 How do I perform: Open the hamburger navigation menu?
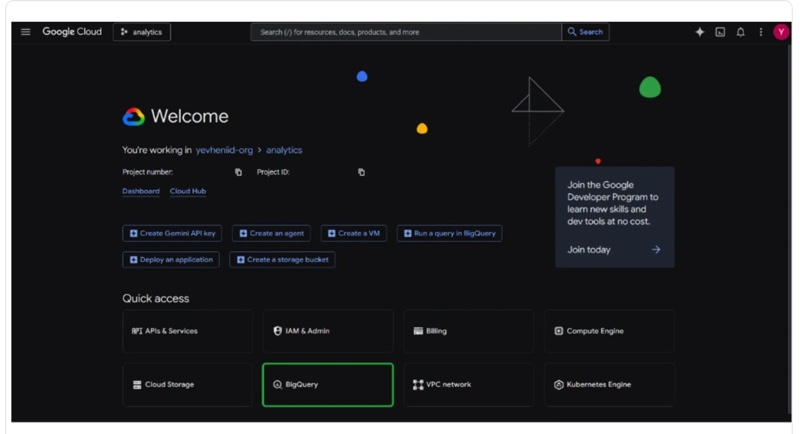coord(26,32)
